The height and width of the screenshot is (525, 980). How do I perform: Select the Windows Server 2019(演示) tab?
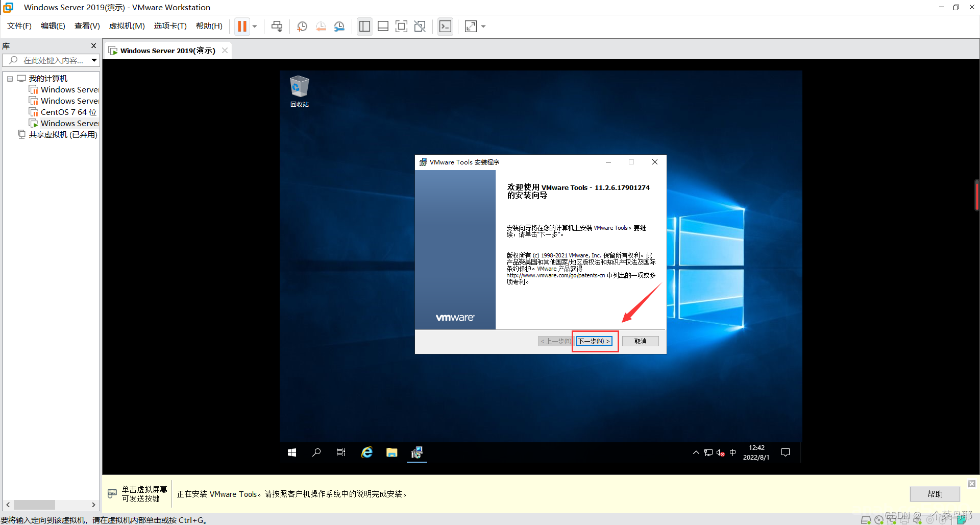[168, 51]
